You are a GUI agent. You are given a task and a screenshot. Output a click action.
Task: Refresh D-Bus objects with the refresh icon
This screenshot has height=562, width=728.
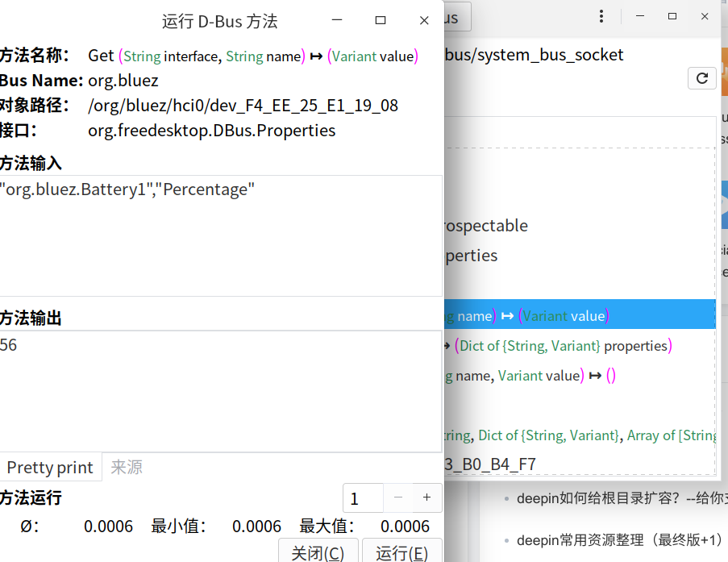(x=701, y=78)
